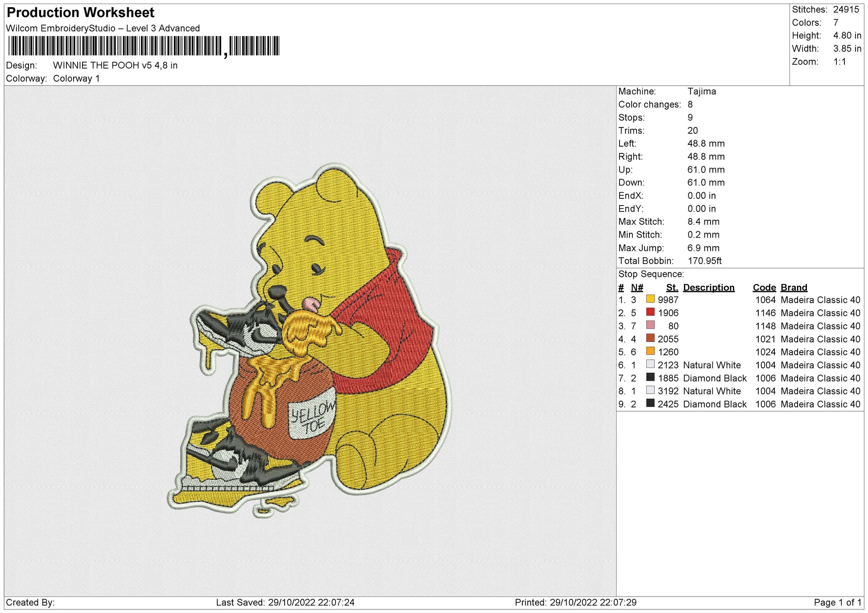Select the orange swatch for thread code 1024

point(650,351)
